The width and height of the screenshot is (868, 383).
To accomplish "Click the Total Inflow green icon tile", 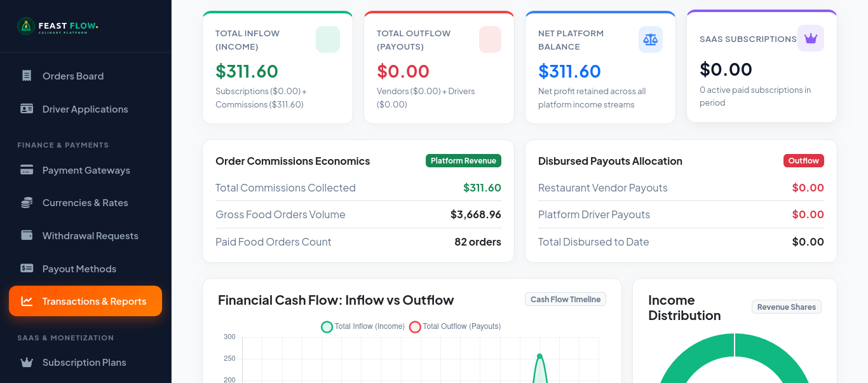I will 328,39.
